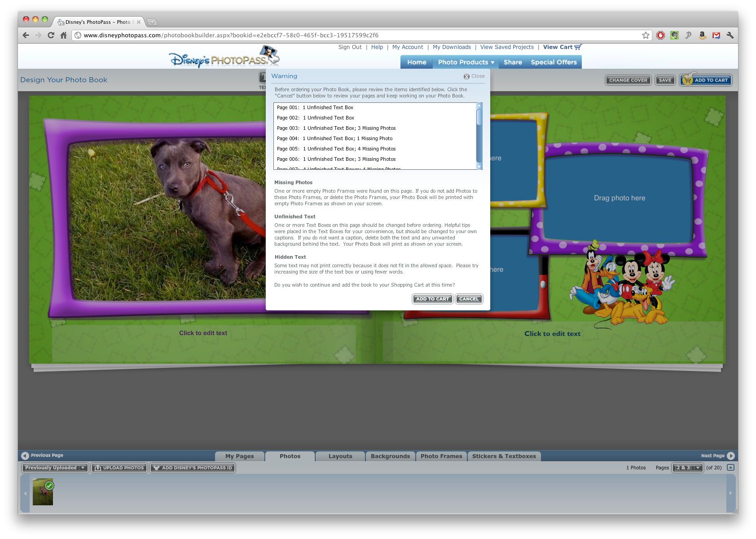Image resolution: width=756 pixels, height=539 pixels.
Task: Open the Home navigation item
Action: [x=417, y=62]
